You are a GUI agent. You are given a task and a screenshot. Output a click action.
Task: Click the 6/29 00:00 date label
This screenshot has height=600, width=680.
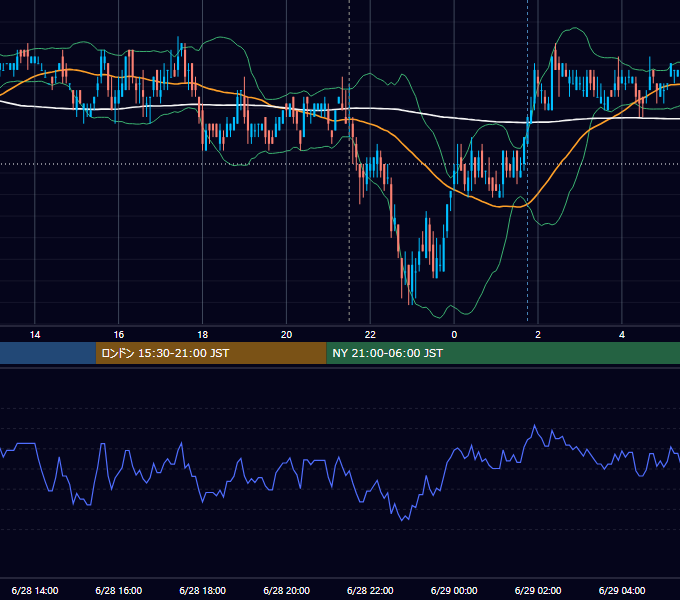(x=454, y=590)
